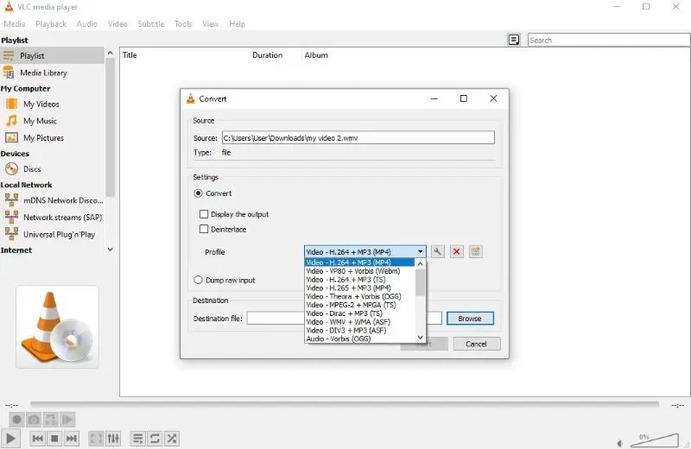Toggle shuffle random playback
This screenshot has height=449, width=691.
coord(172,438)
